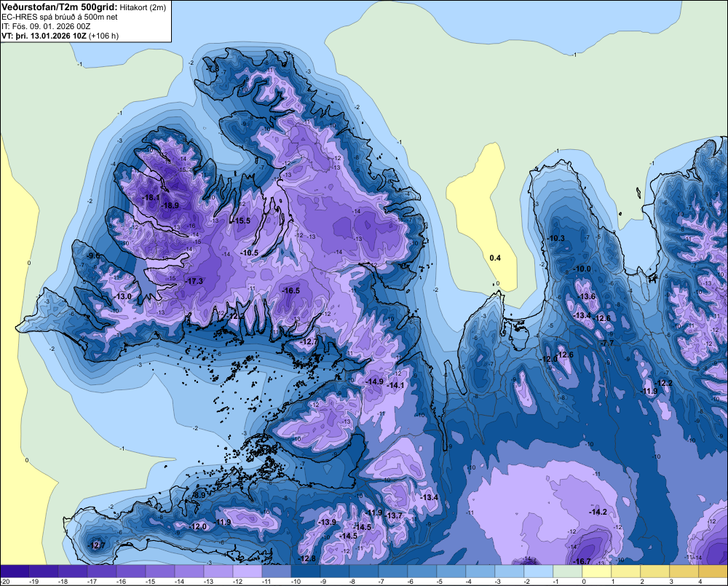This screenshot has width=728, height=586.
Task: Click the orange legend swatch at 4
Action: coord(713,571)
